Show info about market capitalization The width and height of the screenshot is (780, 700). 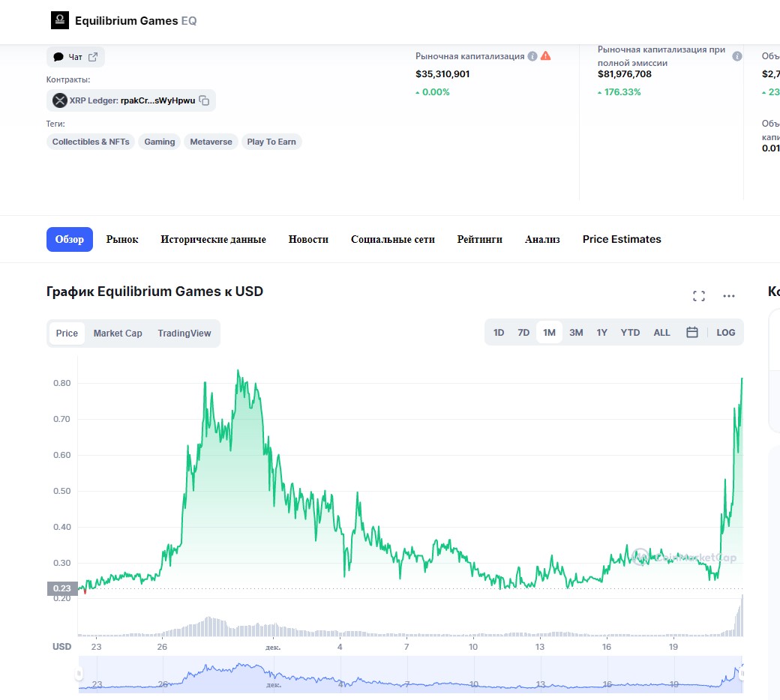[532, 56]
